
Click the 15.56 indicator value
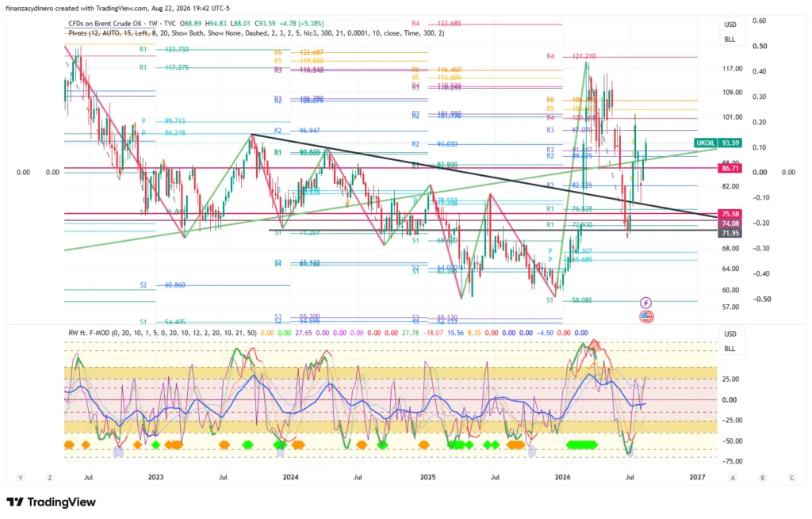pyautogui.click(x=455, y=333)
